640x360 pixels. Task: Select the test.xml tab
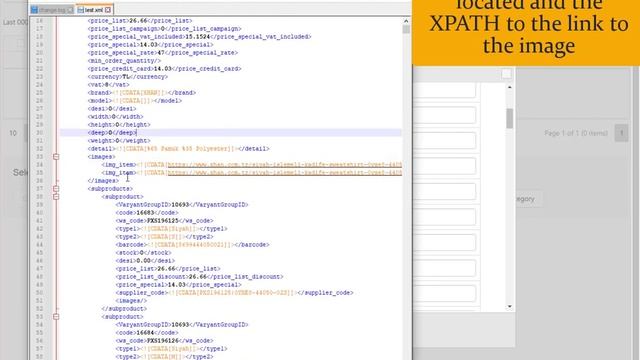click(x=94, y=10)
